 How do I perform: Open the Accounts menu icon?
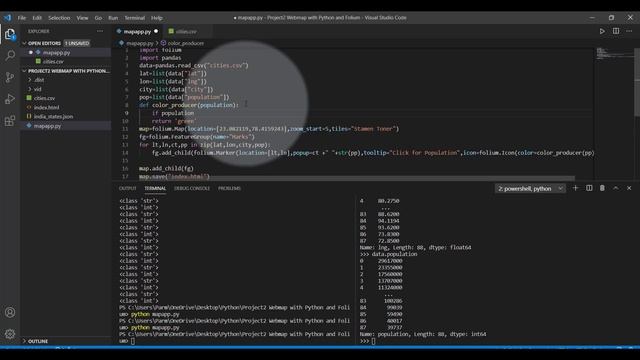point(10,312)
